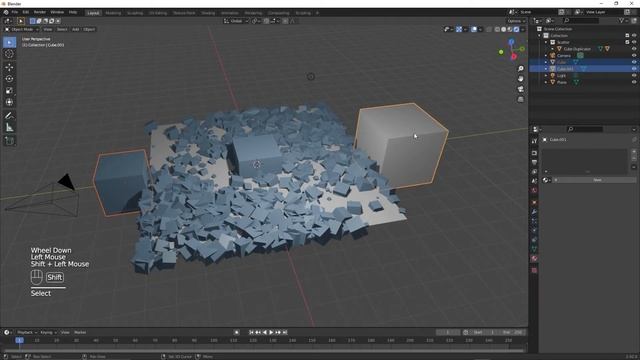This screenshot has width=640, height=360.
Task: Toggle visibility of Cube.001 in outliner
Action: (634, 69)
